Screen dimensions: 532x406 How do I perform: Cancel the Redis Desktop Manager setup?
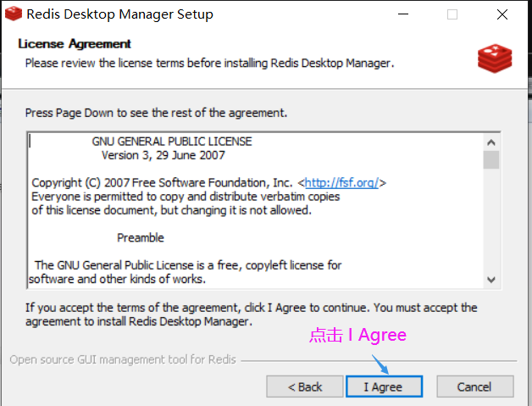(x=475, y=387)
